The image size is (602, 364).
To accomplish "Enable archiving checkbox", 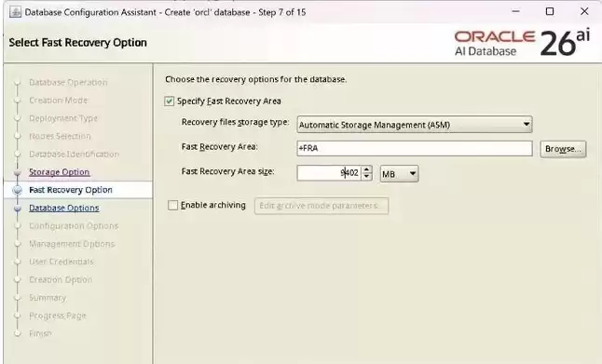I will point(172,205).
